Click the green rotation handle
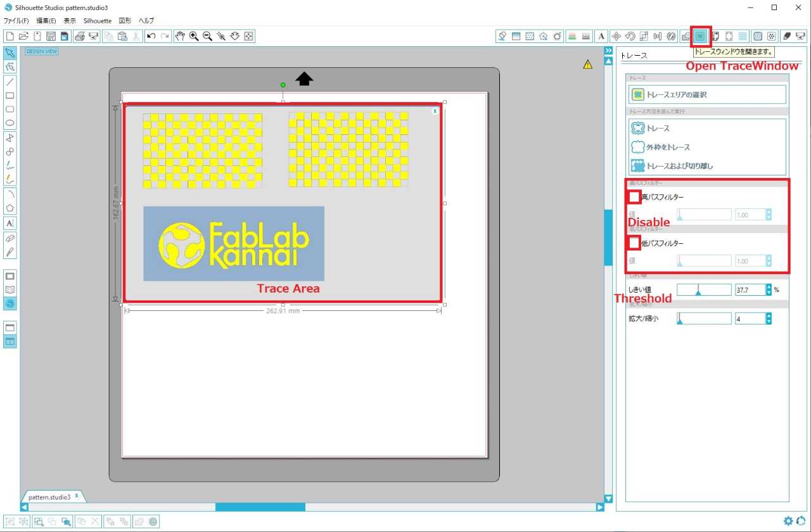 pos(283,85)
